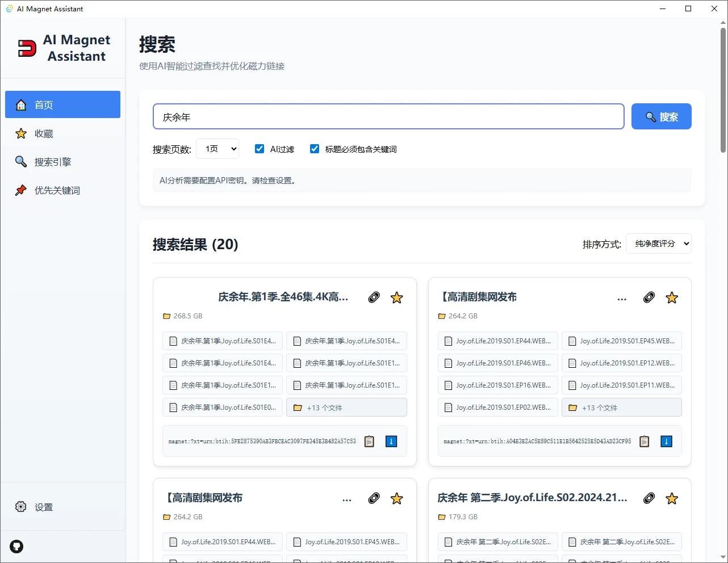The image size is (728, 563).
Task: Open the GitHub icon in the sidebar
Action: 16,547
